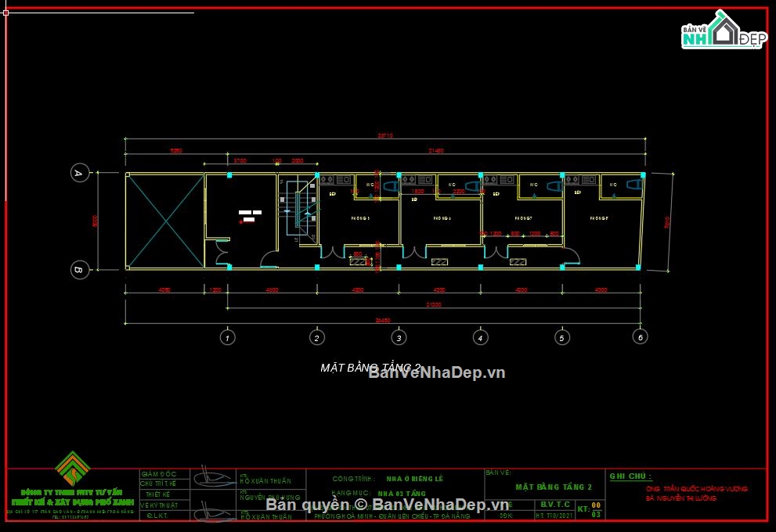The width and height of the screenshot is (776, 532).
Task: Click the drawing title MẶT BẰNG TẦNG 2
Action: [x=370, y=368]
